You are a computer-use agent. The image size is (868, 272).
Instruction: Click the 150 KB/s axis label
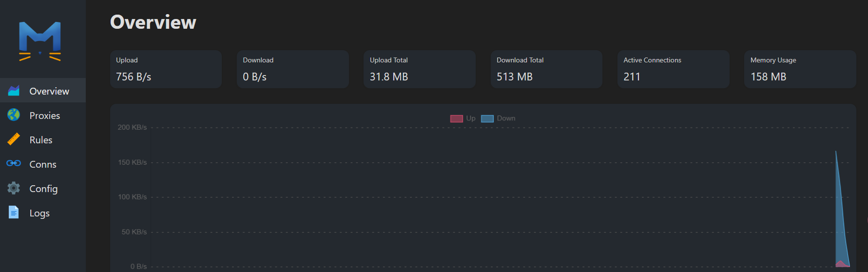pos(132,162)
